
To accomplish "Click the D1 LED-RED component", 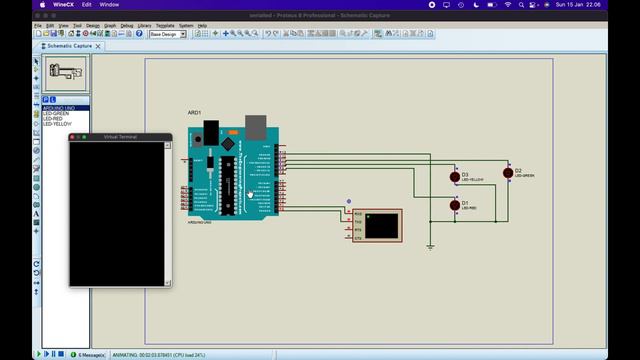I will click(x=455, y=205).
